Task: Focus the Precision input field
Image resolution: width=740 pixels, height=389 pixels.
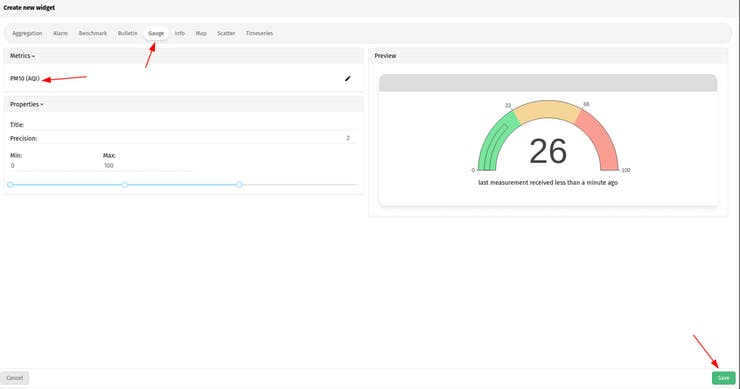Action: (x=197, y=138)
